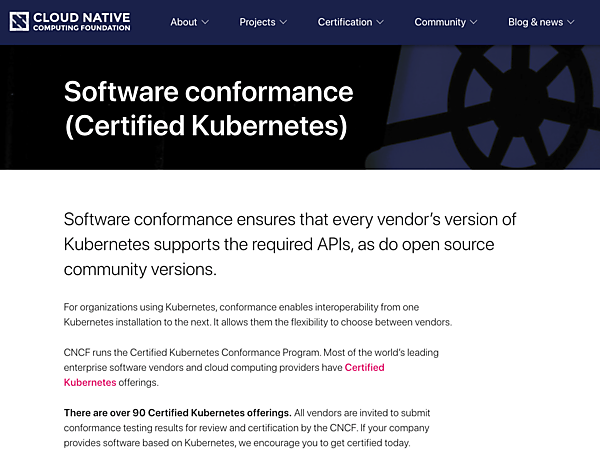The width and height of the screenshot is (600, 458).
Task: Follow the pink Certified Kubernetes link
Action: [x=364, y=368]
